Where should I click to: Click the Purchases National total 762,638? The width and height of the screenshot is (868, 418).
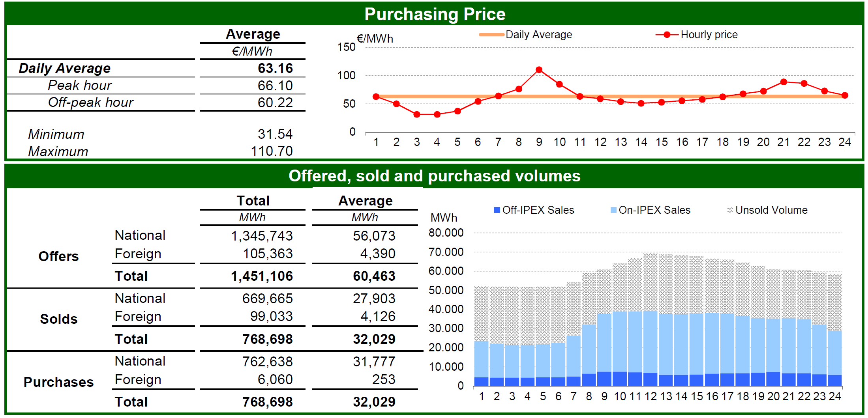267,362
